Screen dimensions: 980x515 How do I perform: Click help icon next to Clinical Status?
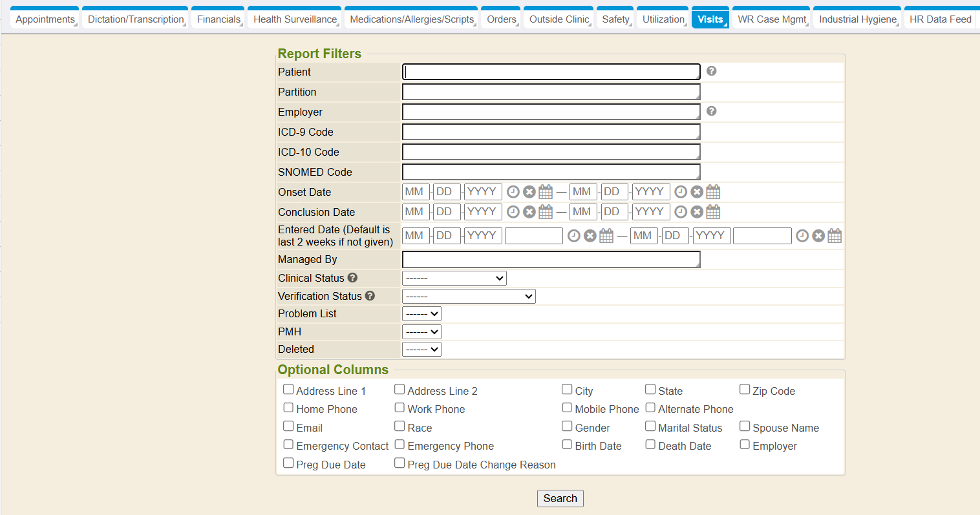[x=352, y=278]
